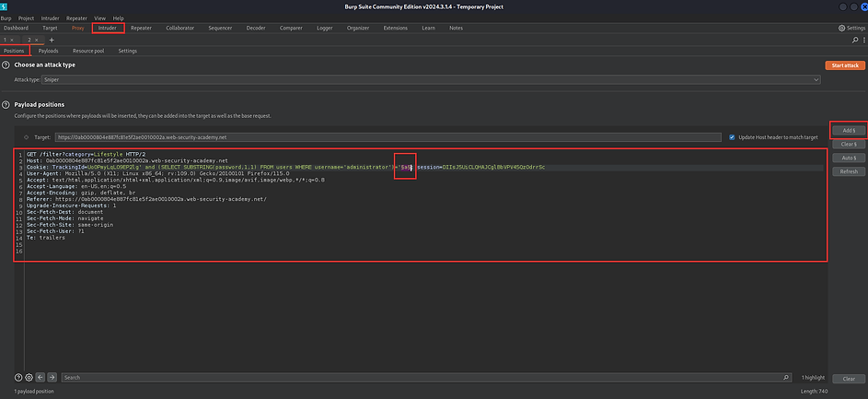Open the tab search magnifier icon

click(x=856, y=40)
